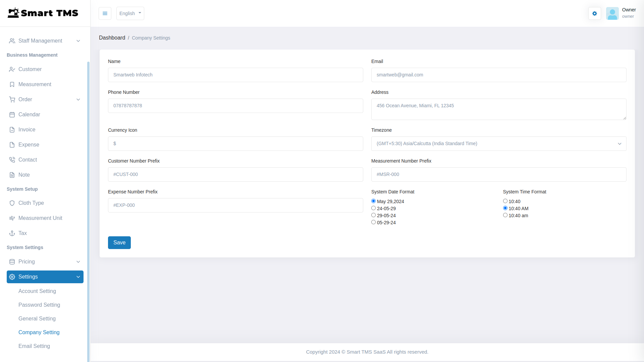Choose the 10:40 am time format option
Viewport: 644px width, 362px height.
pyautogui.click(x=505, y=215)
